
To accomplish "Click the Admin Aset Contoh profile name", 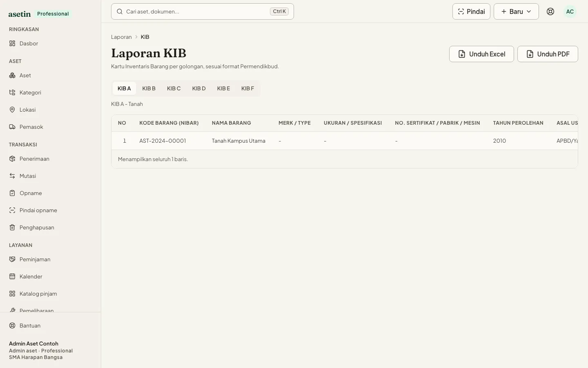I will [33, 343].
